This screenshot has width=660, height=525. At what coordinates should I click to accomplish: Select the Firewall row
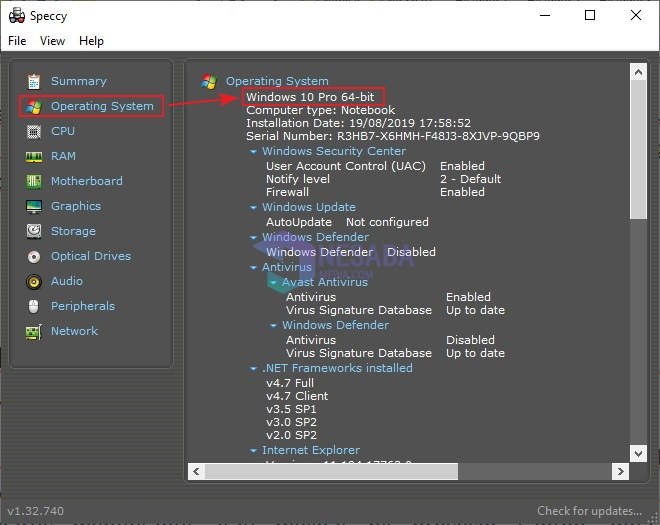[375, 192]
